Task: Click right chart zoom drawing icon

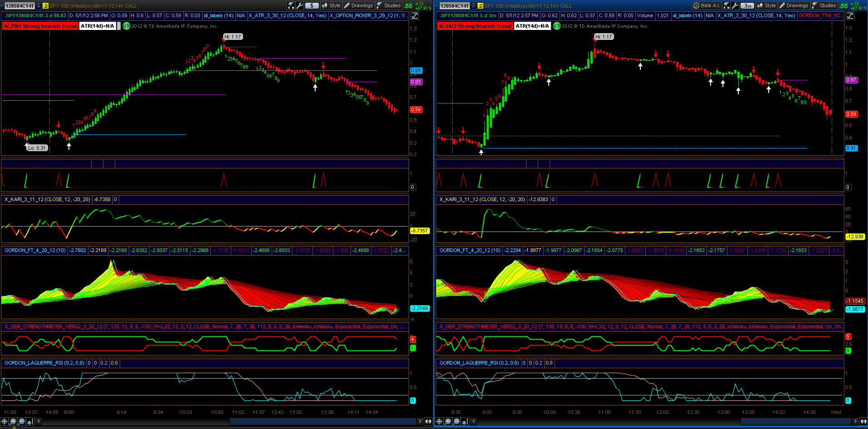Action: click(x=465, y=422)
